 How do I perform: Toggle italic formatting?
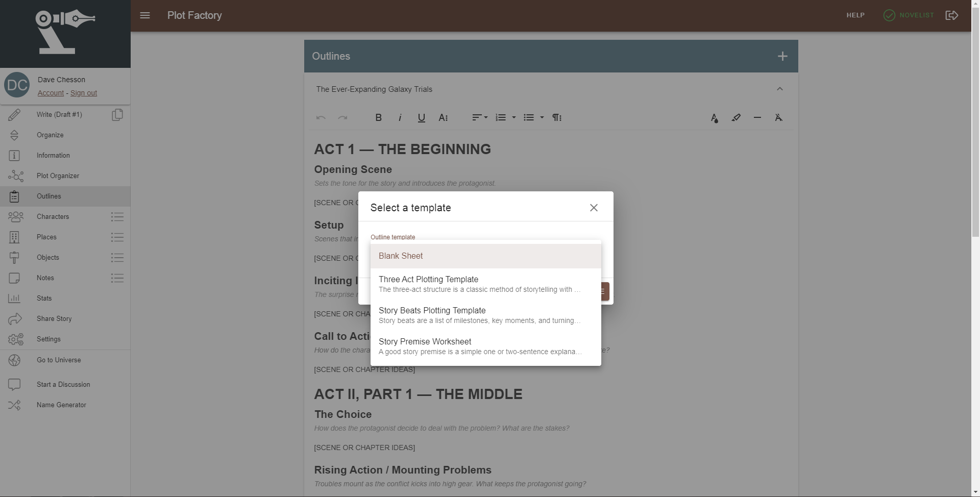click(400, 117)
